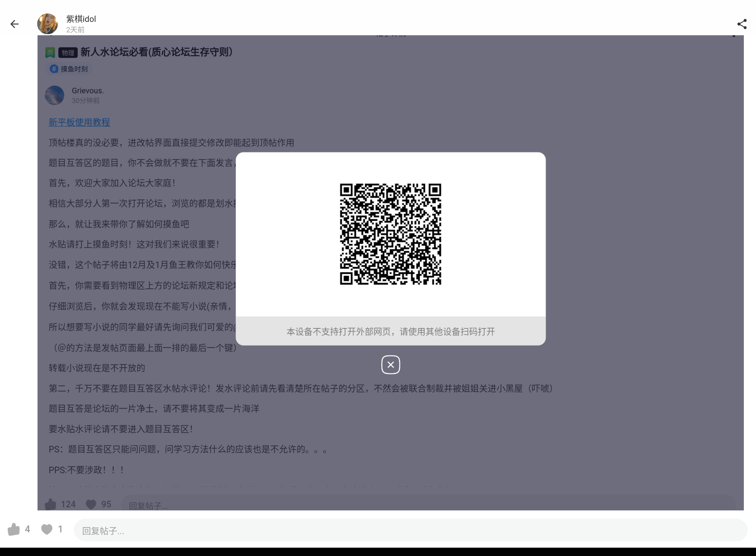
Task: Open 紫棋idol's profile avatar
Action: click(48, 24)
